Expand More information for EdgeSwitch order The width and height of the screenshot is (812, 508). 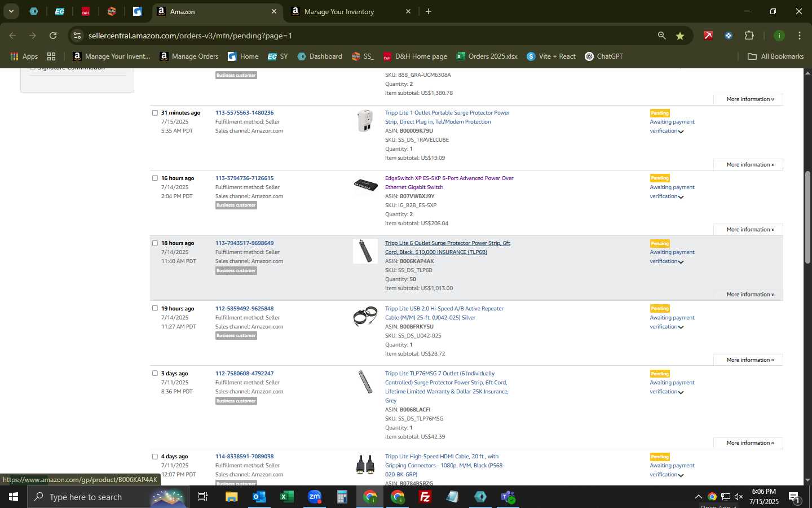[x=748, y=230]
